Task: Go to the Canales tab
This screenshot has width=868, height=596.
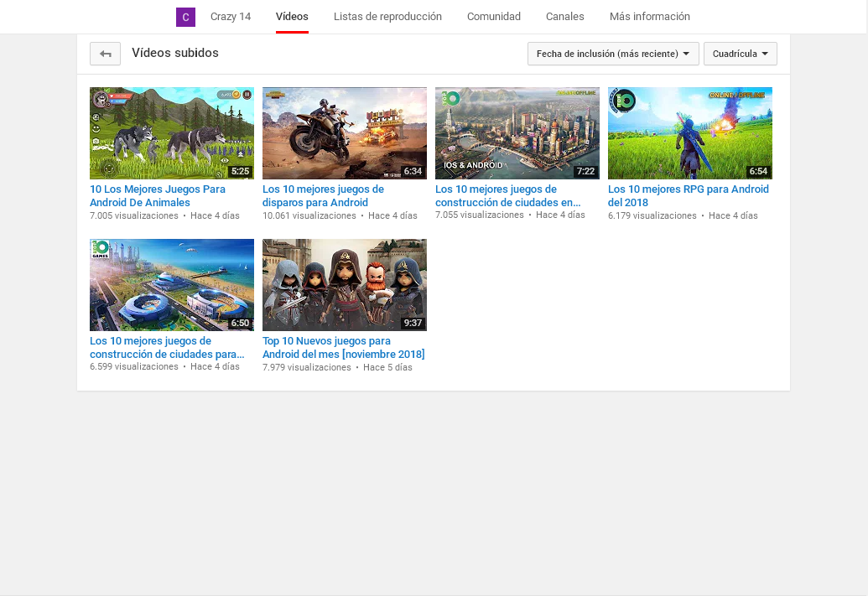Action: (x=564, y=17)
